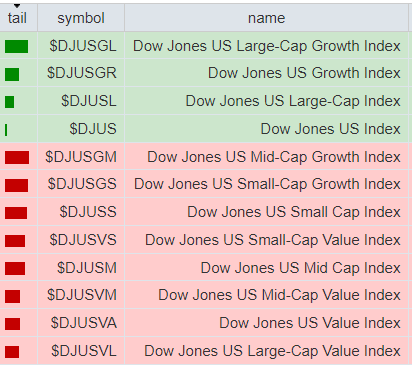
Task: Sort by the tail column header
Action: [x=17, y=18]
